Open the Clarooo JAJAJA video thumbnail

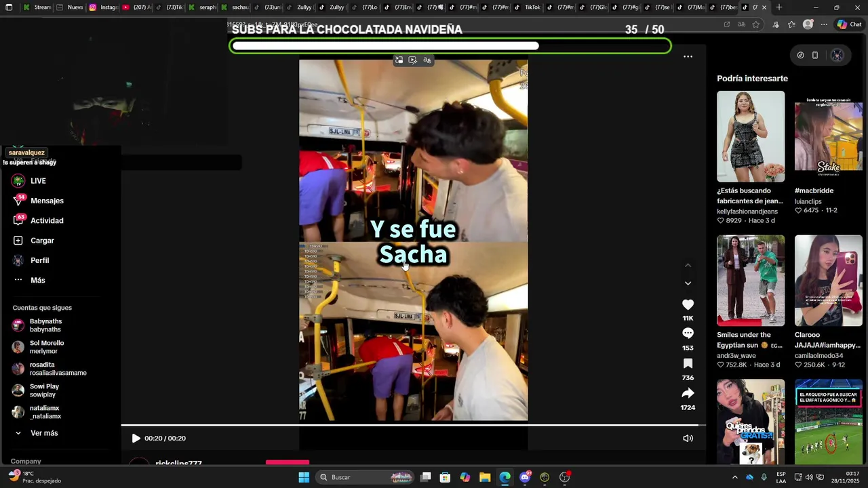(829, 281)
